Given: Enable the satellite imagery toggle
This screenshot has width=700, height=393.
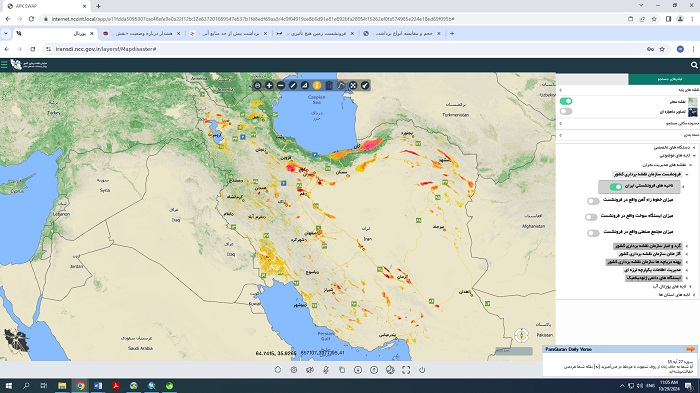Looking at the screenshot, I should [x=566, y=111].
